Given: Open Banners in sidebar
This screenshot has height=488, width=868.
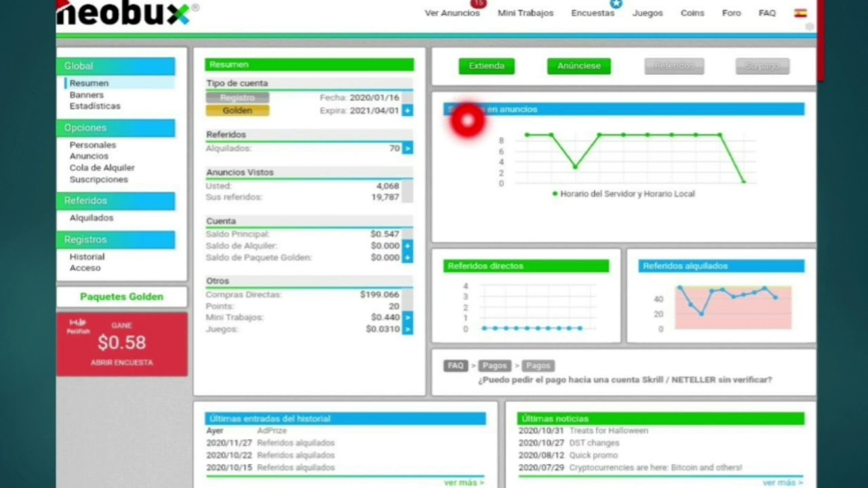Looking at the screenshot, I should click(87, 95).
